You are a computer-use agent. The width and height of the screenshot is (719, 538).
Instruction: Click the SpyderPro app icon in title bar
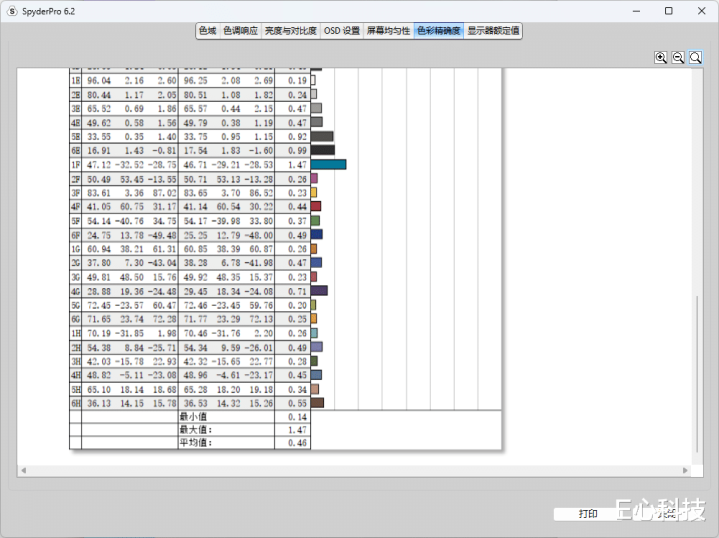12,11
